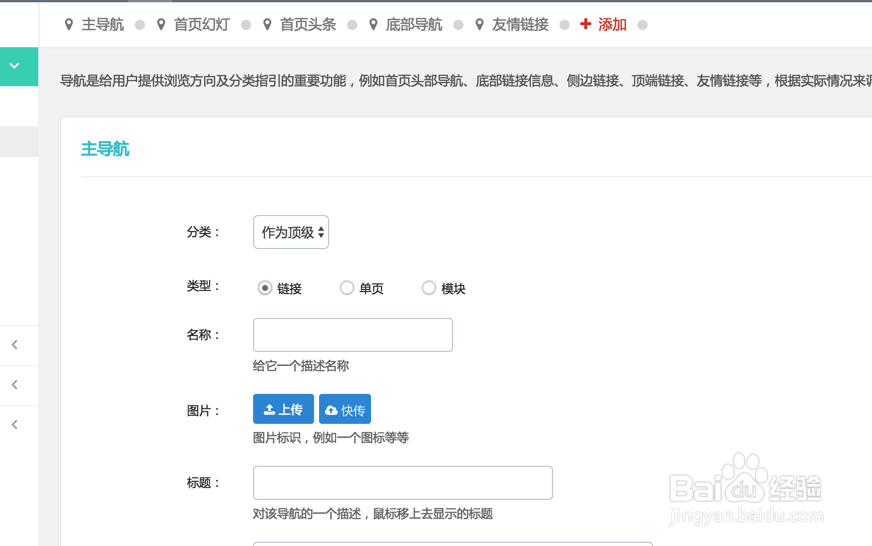The image size is (872, 546).
Task: Focus the 标题 input field
Action: (x=403, y=483)
